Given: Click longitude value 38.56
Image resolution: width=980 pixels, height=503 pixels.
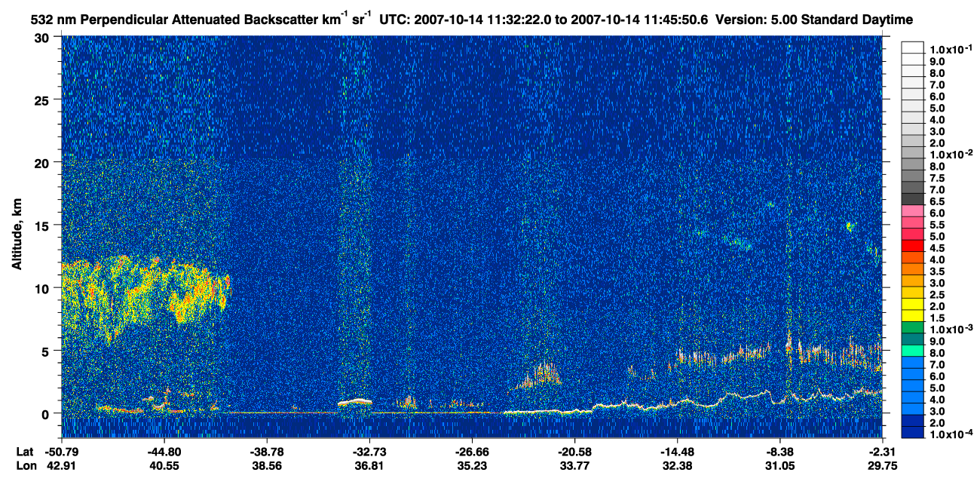Looking at the screenshot, I should [x=267, y=466].
